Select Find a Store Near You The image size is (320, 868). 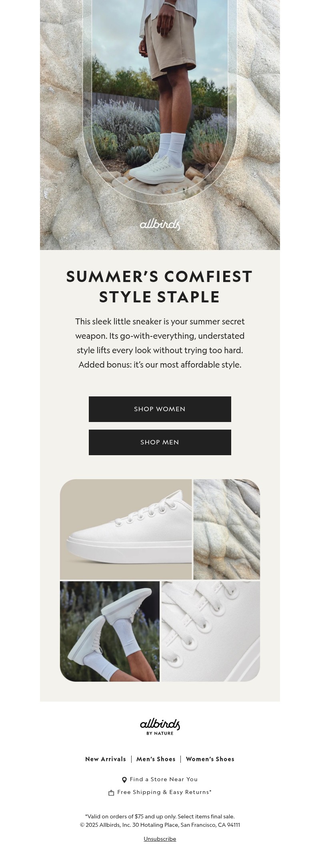(164, 779)
